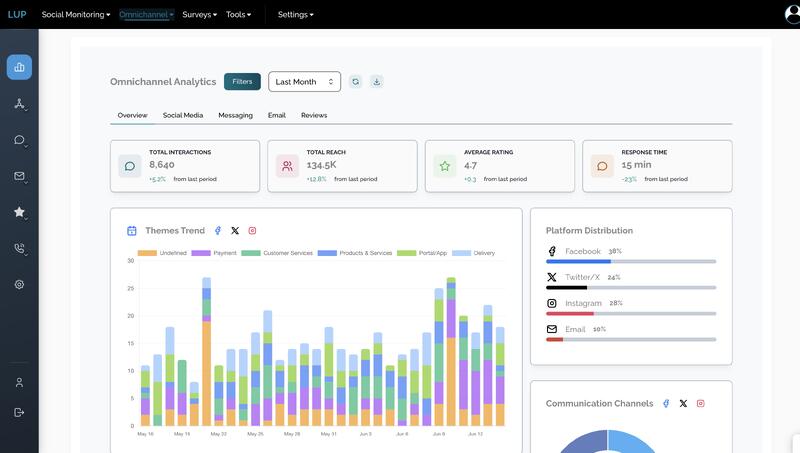Click the Instagram 28% progress bar
Image resolution: width=800 pixels, height=453 pixels.
631,313
